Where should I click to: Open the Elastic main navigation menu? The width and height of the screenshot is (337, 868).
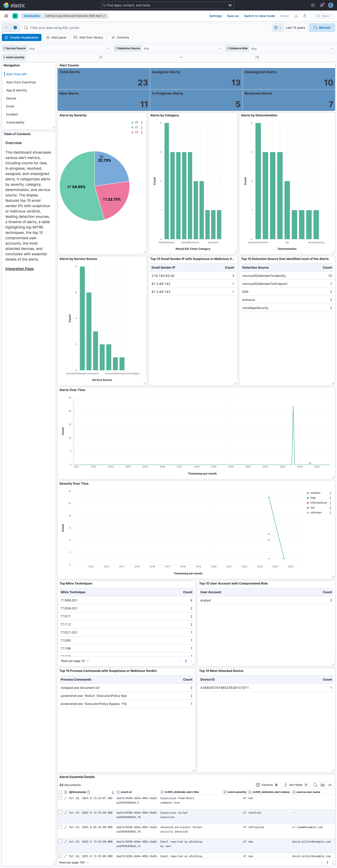pyautogui.click(x=6, y=16)
